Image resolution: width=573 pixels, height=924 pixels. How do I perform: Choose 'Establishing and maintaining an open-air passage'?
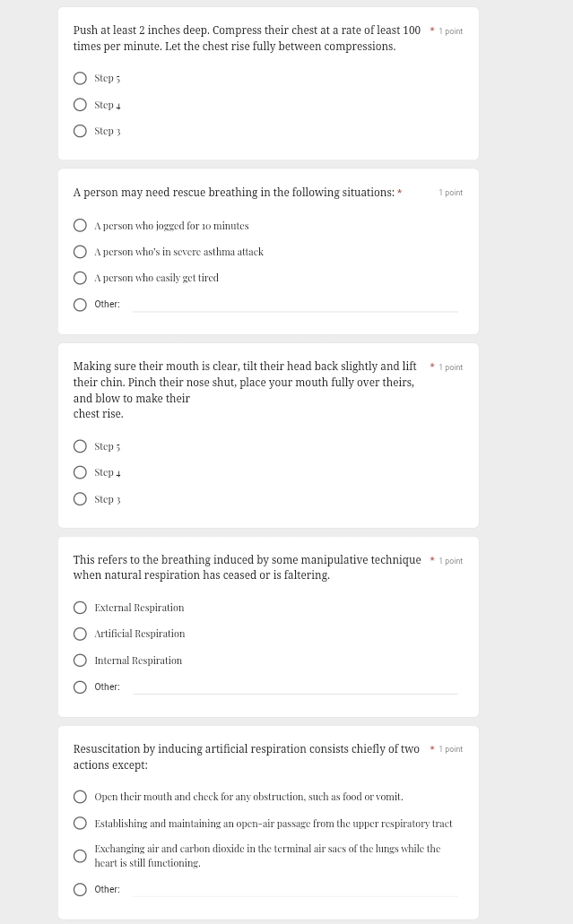[x=80, y=824]
